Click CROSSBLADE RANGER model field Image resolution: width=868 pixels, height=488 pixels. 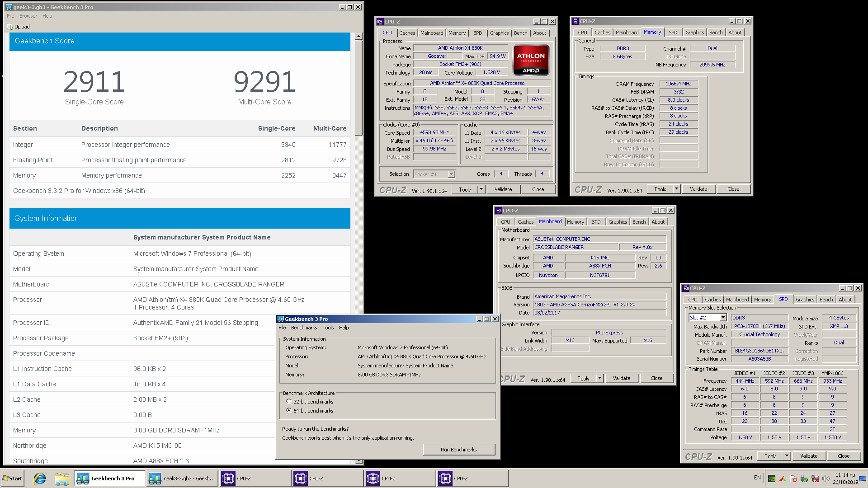click(x=575, y=247)
